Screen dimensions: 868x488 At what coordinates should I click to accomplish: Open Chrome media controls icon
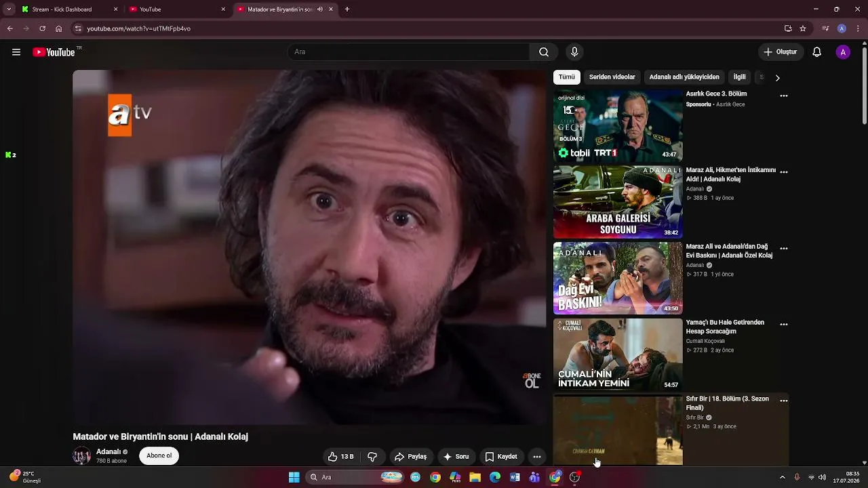tap(825, 28)
